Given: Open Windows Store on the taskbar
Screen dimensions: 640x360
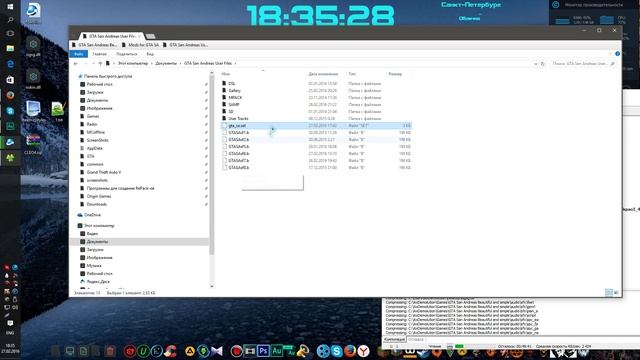Looking at the screenshot, I should [x=10, y=80].
